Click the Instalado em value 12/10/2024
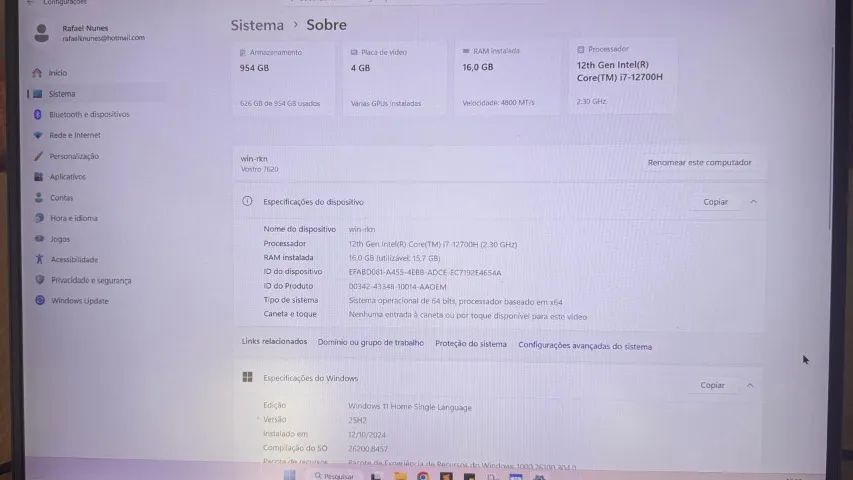Image resolution: width=853 pixels, height=480 pixels. click(x=367, y=435)
